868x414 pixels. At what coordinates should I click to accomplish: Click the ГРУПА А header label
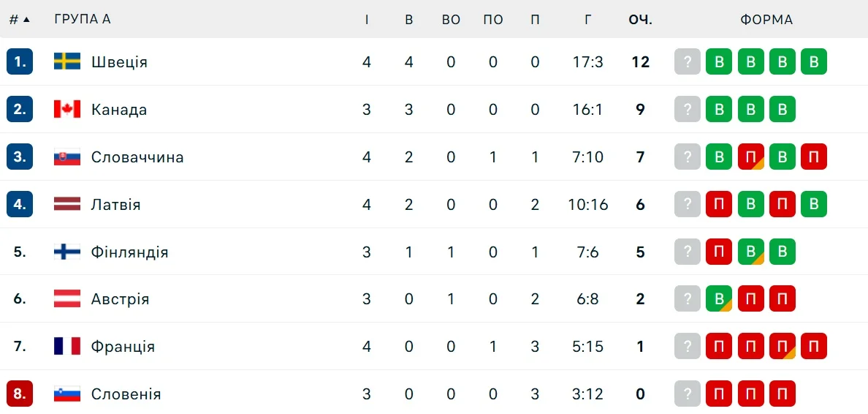click(83, 20)
